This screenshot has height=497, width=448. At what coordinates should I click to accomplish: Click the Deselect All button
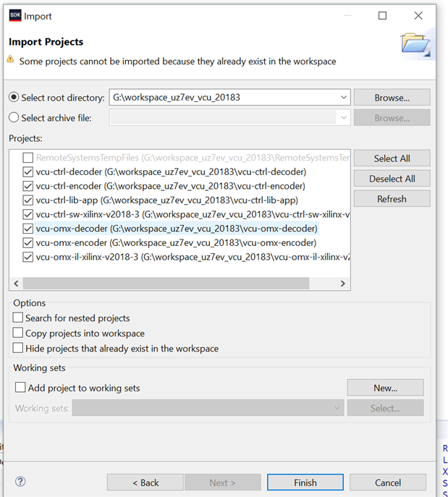(x=392, y=179)
